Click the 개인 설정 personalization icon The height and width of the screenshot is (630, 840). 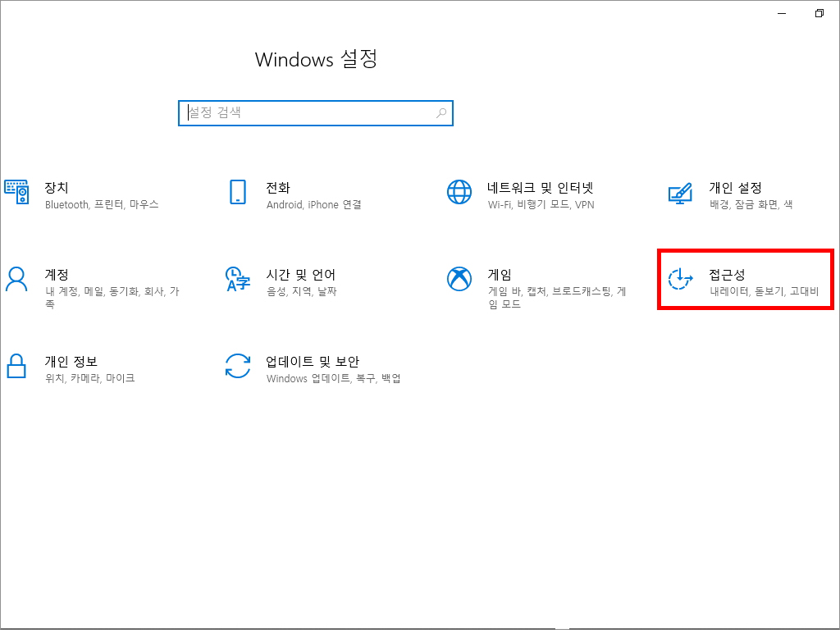coord(680,193)
